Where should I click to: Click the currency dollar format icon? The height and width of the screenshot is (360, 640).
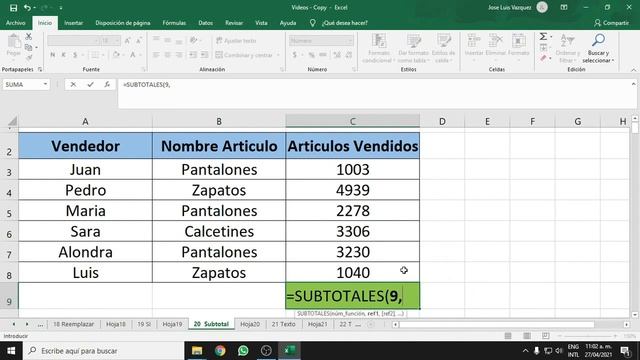pos(295,55)
